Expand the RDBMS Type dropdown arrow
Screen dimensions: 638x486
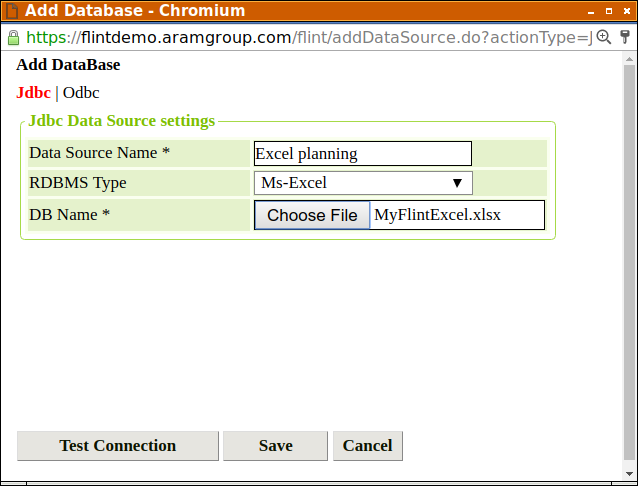(x=457, y=183)
